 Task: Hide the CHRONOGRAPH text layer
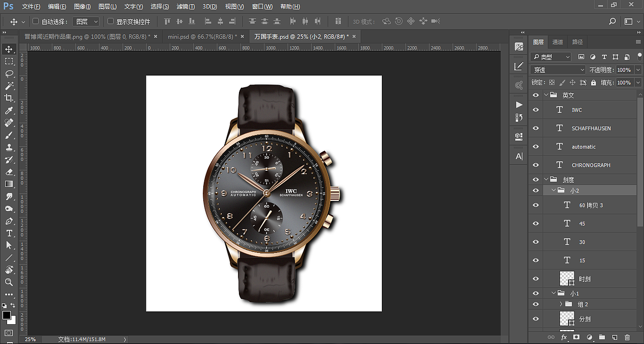pyautogui.click(x=536, y=165)
